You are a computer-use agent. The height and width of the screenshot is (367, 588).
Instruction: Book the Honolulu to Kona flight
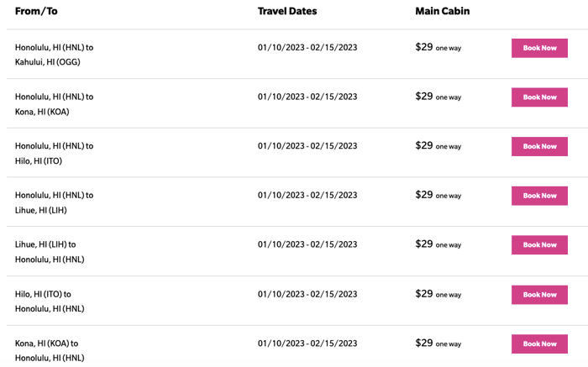539,97
